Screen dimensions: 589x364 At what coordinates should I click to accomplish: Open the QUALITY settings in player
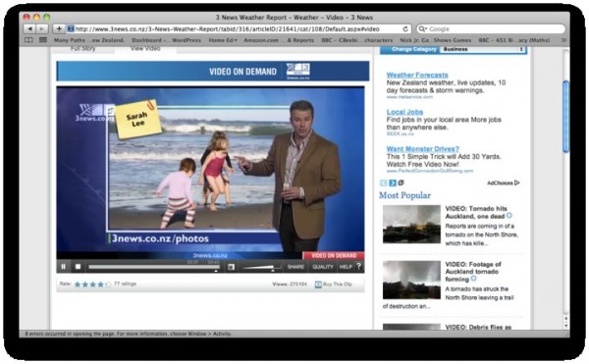(x=323, y=267)
